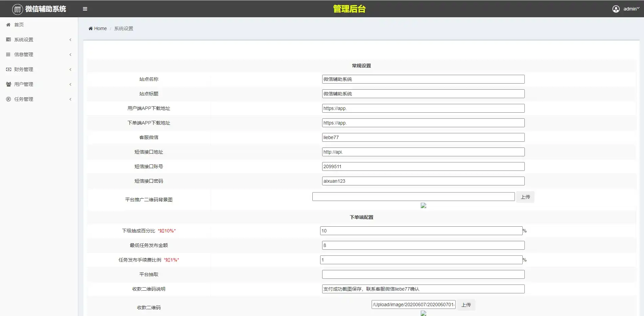Click the 下单端配置 section heading
The height and width of the screenshot is (316, 644).
point(361,217)
